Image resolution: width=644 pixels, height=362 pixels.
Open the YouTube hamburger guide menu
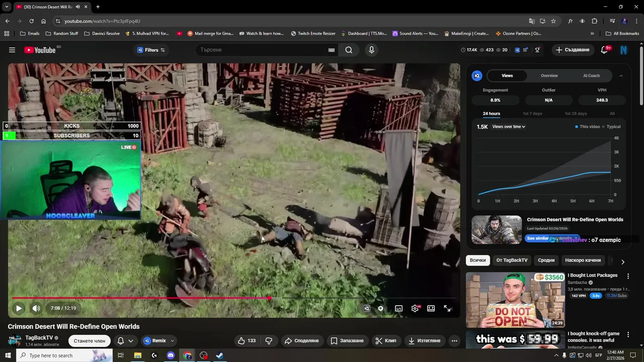click(12, 50)
